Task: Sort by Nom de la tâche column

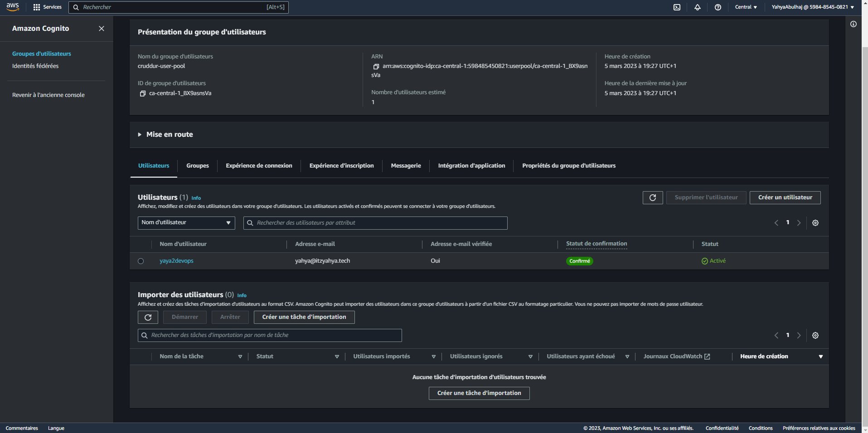Action: (x=240, y=357)
